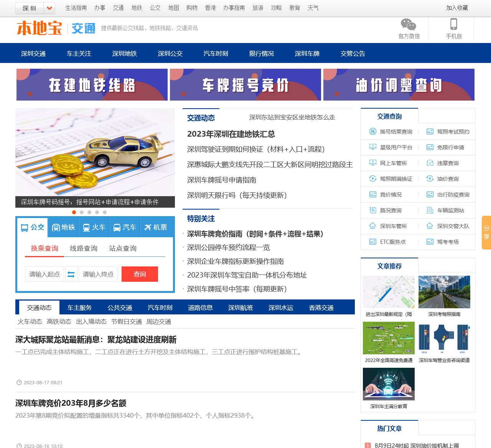Open the mobile version phone icon
The image size is (491, 448).
coord(454,24)
